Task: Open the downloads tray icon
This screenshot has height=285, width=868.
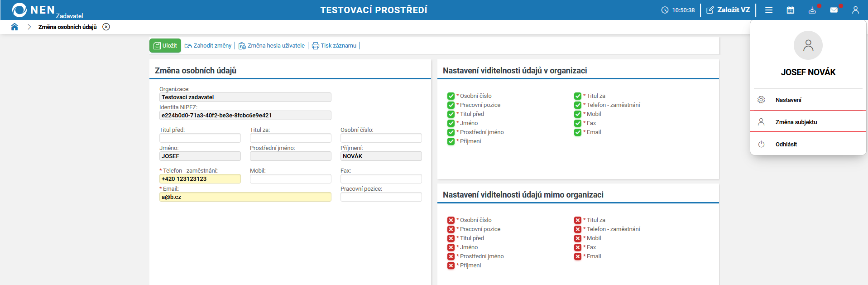Action: pyautogui.click(x=812, y=10)
